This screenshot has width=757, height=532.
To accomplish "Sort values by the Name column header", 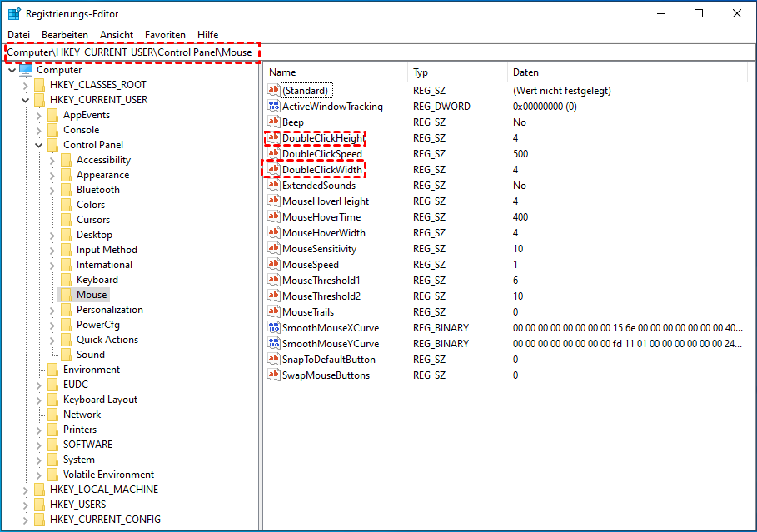I will (x=335, y=72).
